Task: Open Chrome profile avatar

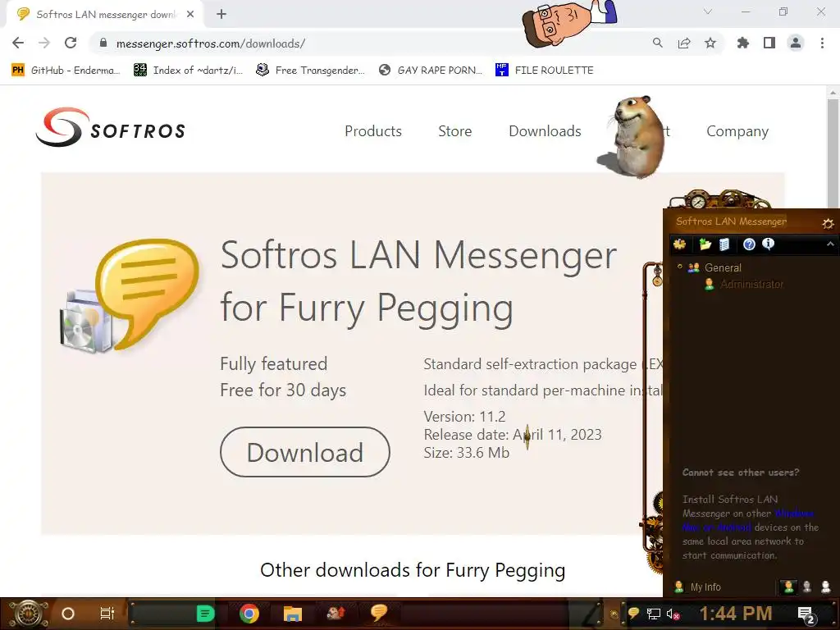Action: [796, 43]
